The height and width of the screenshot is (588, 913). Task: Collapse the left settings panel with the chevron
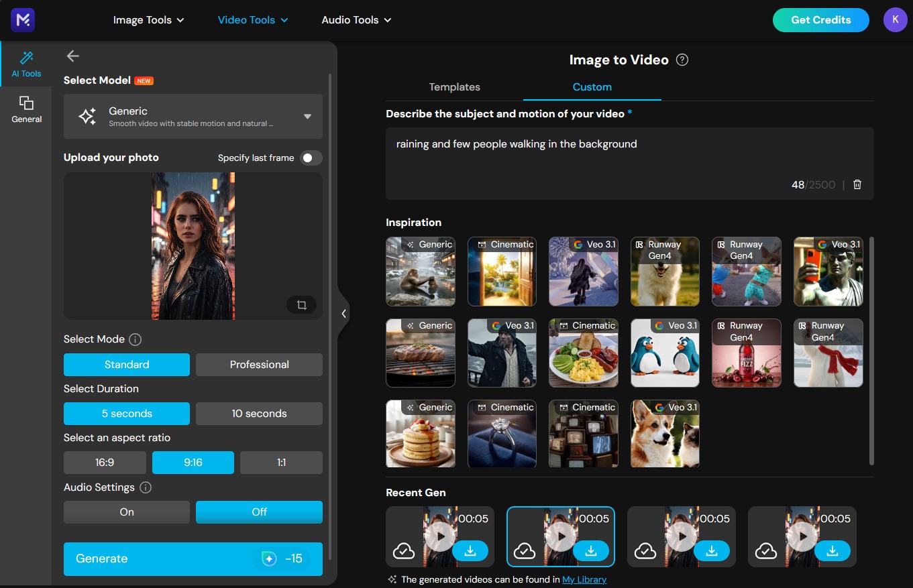pos(343,314)
